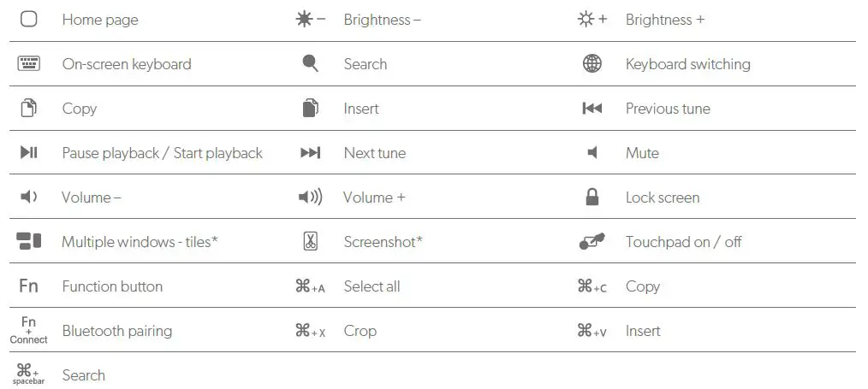Click the Fn Function button symbol
The height and width of the screenshot is (389, 868).
point(28,286)
